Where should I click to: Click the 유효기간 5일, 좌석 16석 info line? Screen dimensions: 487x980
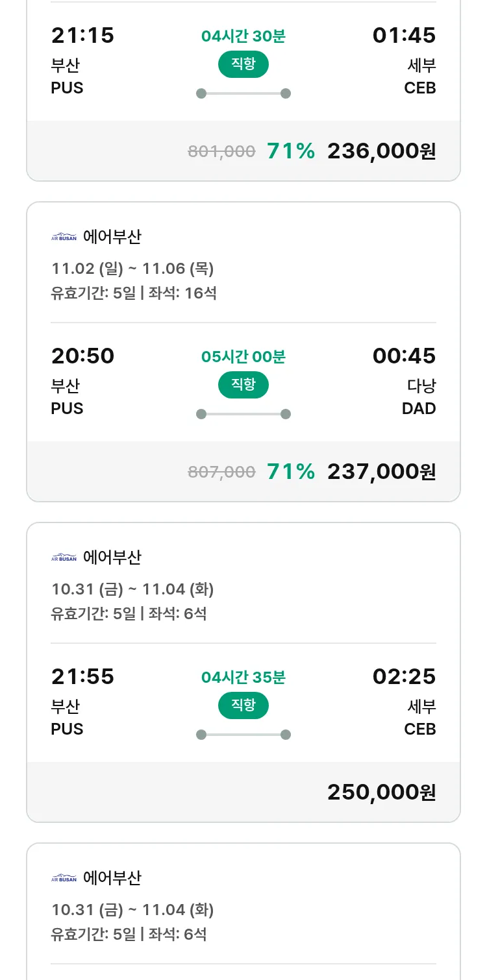pos(134,293)
